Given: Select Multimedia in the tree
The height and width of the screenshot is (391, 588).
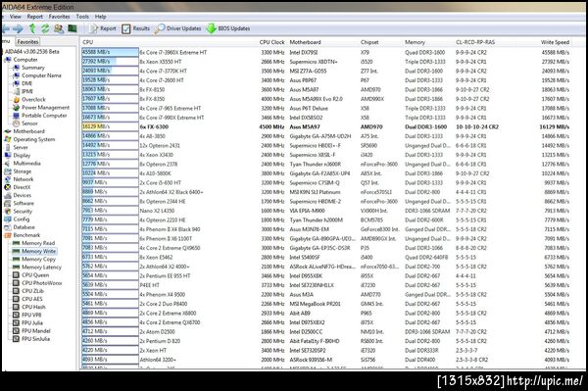Looking at the screenshot, I should (26, 163).
